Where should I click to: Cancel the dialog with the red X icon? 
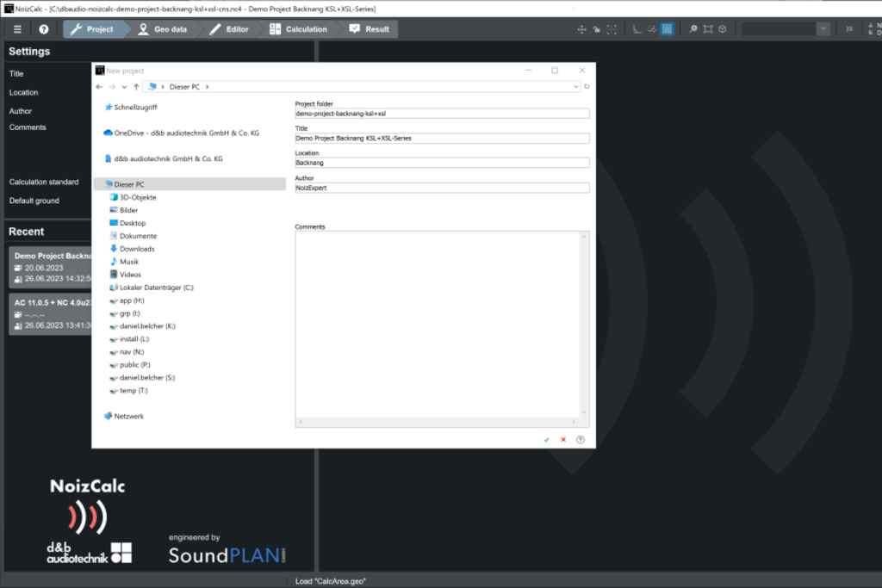coord(563,440)
